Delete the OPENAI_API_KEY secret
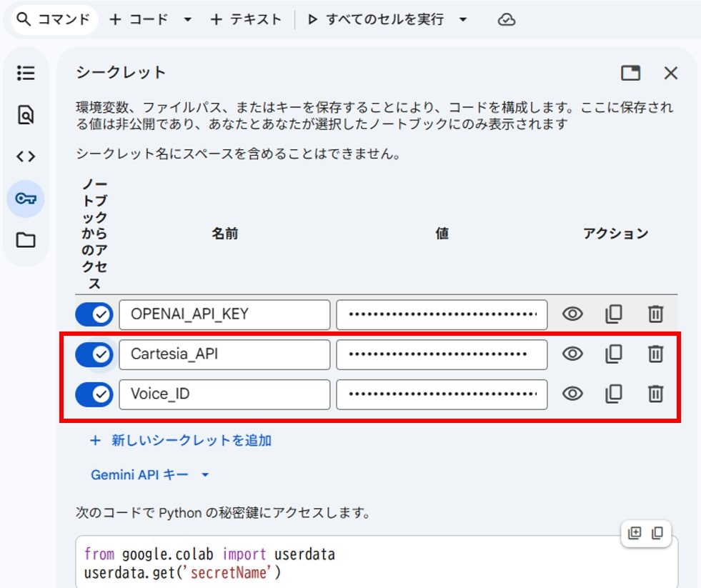The width and height of the screenshot is (701, 588). click(655, 314)
